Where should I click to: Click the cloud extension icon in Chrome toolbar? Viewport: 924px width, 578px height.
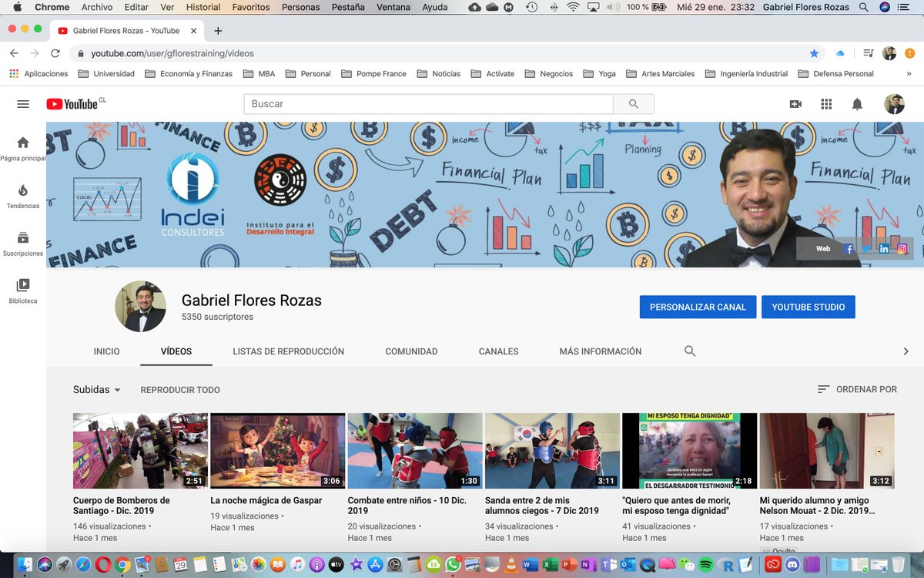(x=840, y=53)
